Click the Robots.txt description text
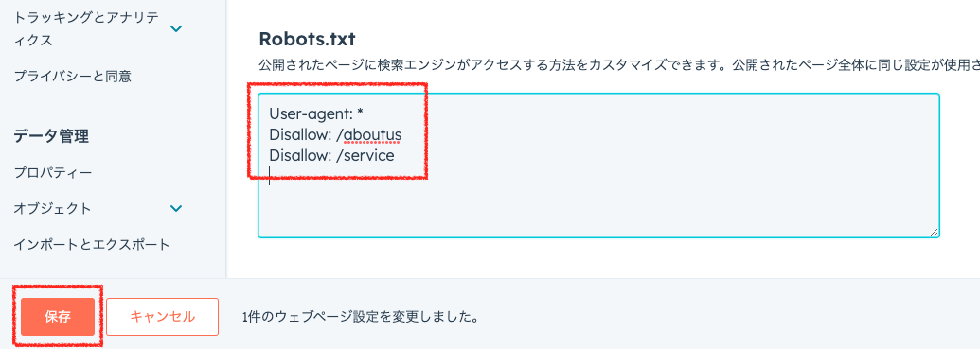Viewport: 980px width, 349px height. coord(619,65)
